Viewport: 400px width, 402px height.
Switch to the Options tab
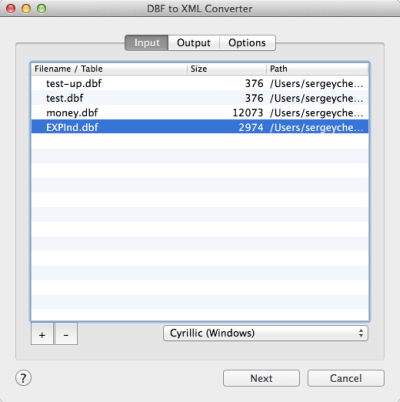[247, 43]
